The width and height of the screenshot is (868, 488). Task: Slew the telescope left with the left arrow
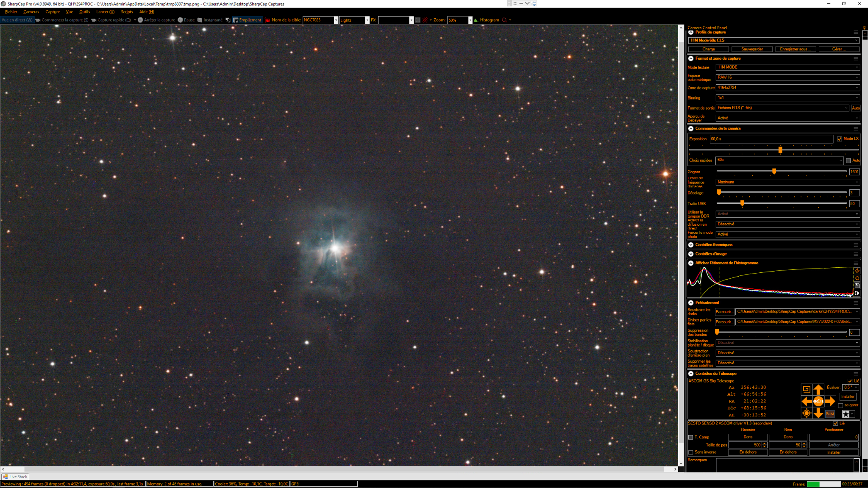(807, 401)
